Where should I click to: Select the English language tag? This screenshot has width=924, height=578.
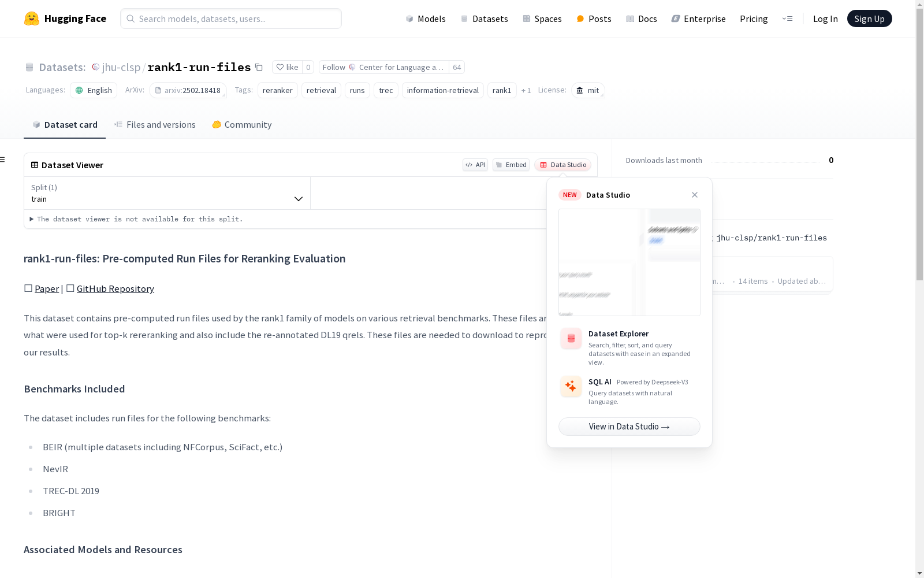coord(94,90)
